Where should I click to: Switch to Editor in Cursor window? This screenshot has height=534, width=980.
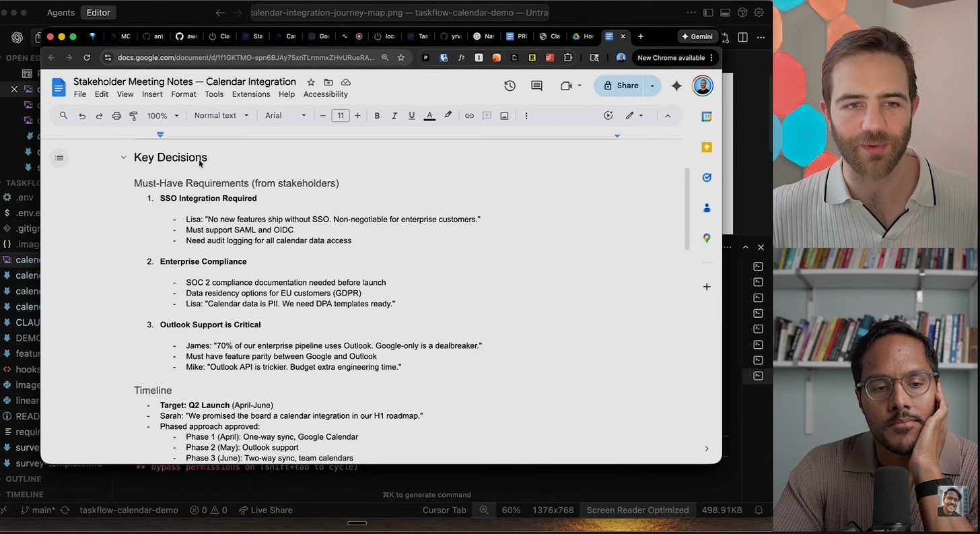coord(98,12)
